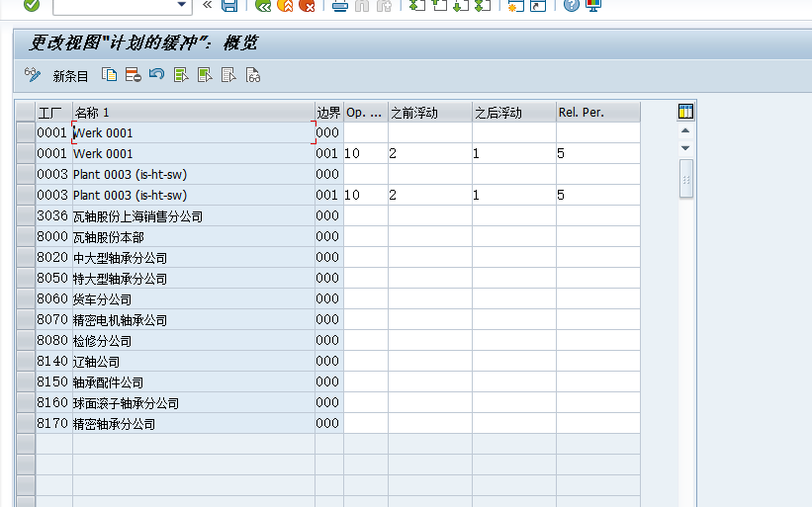
Task: Click the 精密电机轴承公司 name cell
Action: point(194,319)
